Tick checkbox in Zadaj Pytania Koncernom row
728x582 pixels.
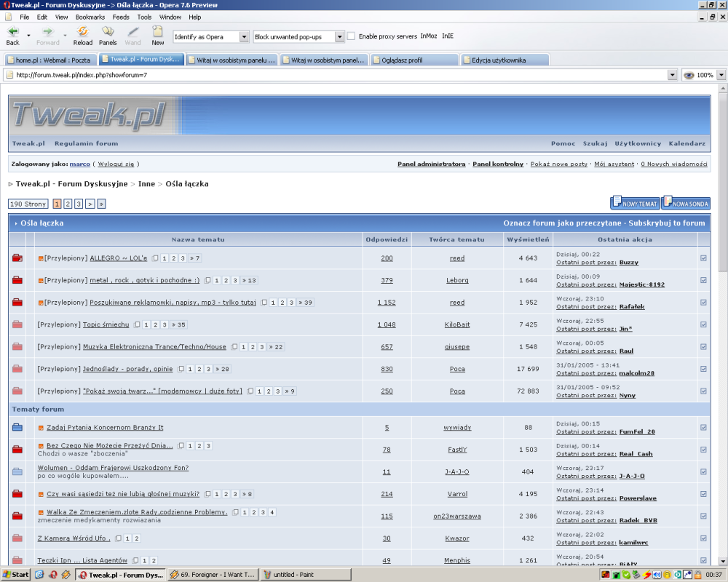click(703, 428)
